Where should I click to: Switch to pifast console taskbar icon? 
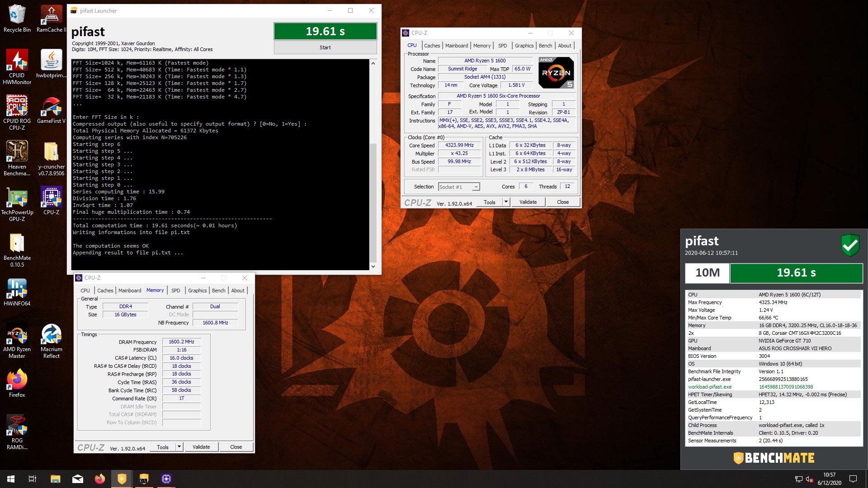[x=144, y=479]
